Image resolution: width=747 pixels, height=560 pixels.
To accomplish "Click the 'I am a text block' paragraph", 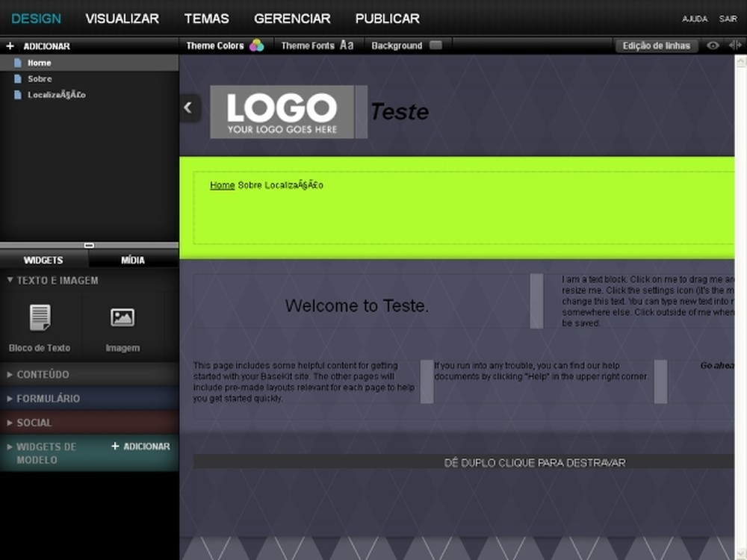I will [x=648, y=301].
